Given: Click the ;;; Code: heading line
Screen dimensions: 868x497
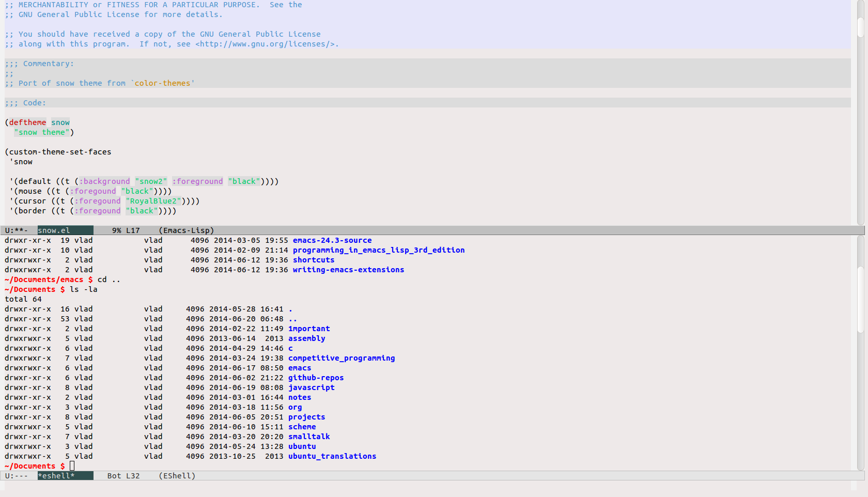Looking at the screenshot, I should [25, 103].
